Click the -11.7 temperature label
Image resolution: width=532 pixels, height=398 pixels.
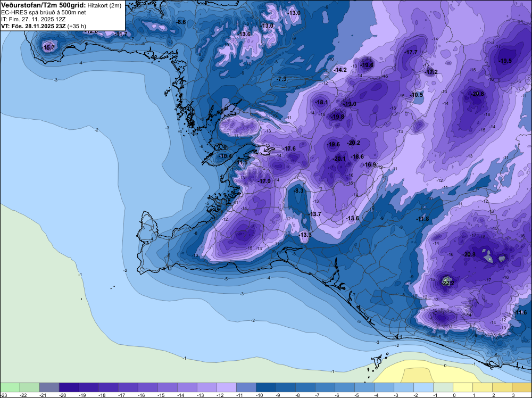pos(121,34)
